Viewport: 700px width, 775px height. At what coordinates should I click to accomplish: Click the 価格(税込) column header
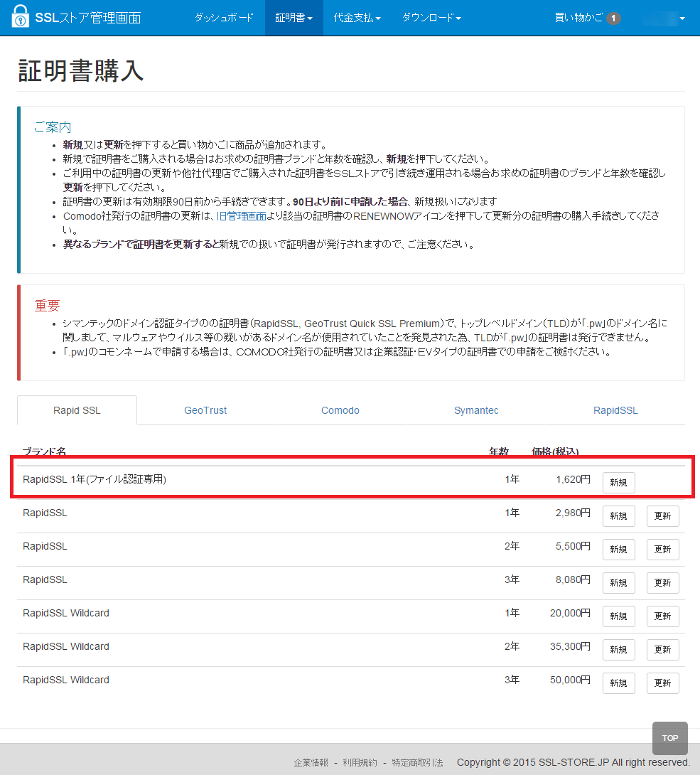click(555, 451)
